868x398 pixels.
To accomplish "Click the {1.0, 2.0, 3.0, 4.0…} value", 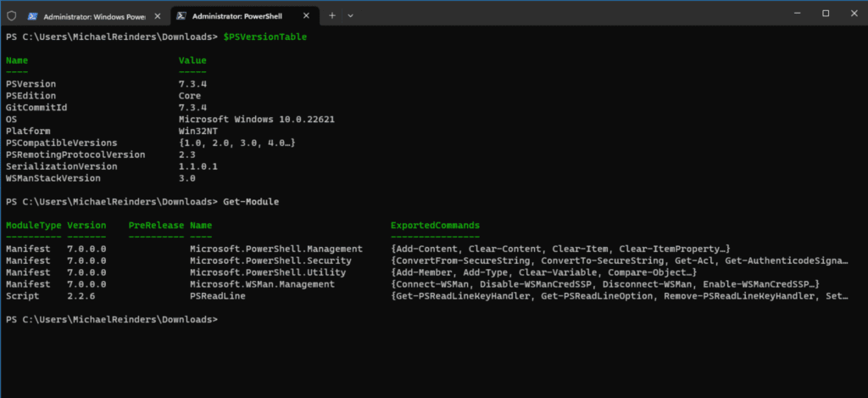I will pos(237,143).
